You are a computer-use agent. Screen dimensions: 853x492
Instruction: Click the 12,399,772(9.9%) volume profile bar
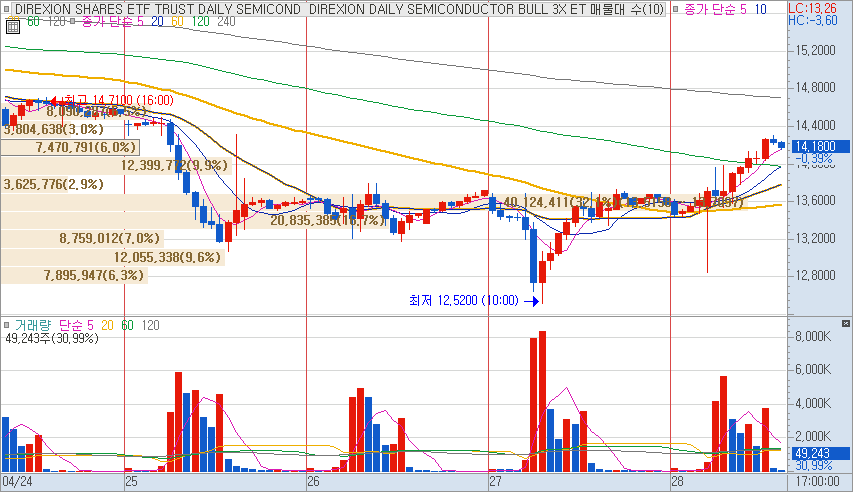click(x=116, y=165)
